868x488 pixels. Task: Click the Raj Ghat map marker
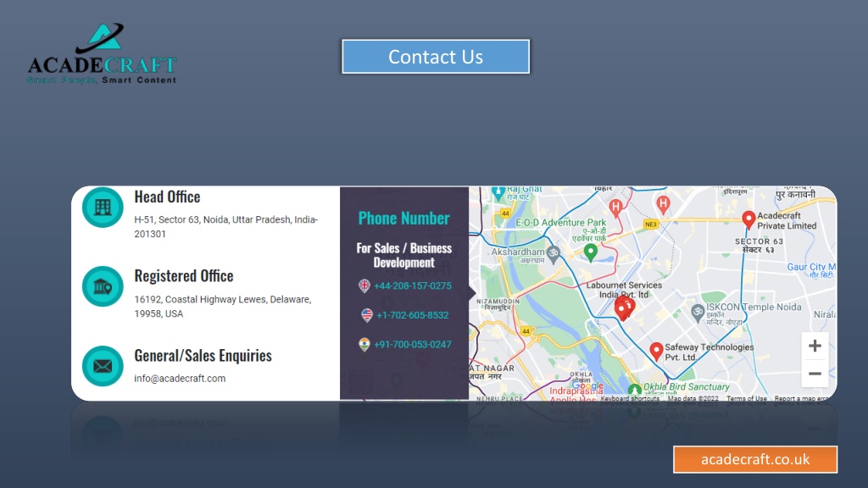point(498,192)
